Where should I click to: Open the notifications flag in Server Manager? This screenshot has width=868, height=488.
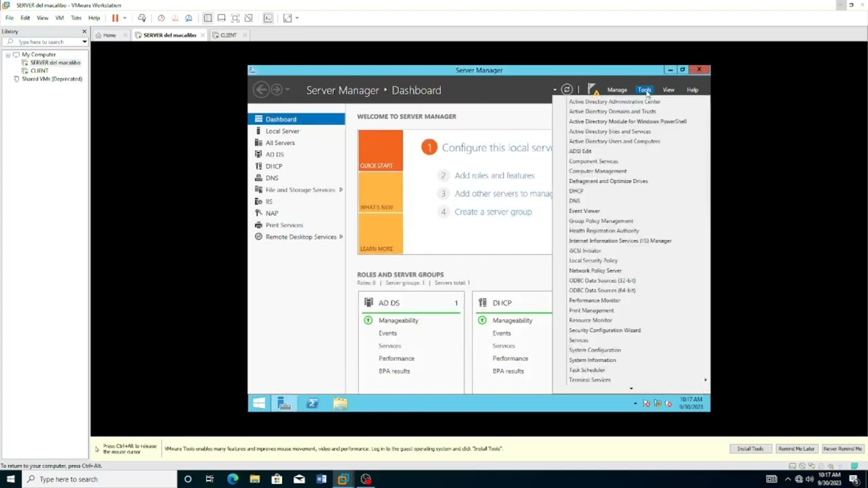click(x=593, y=89)
